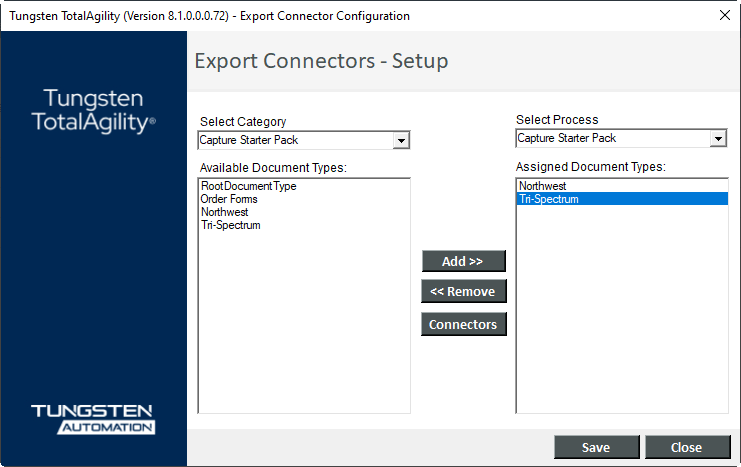This screenshot has height=467, width=741.
Task: Click highlighted Tri-Spectrum in Assigned Document Types
Action: point(548,199)
